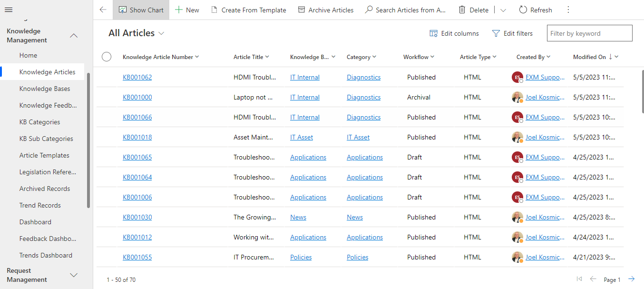Viewport: 644px width, 289px height.
Task: Collapse the Knowledge Management section
Action: coord(74,36)
